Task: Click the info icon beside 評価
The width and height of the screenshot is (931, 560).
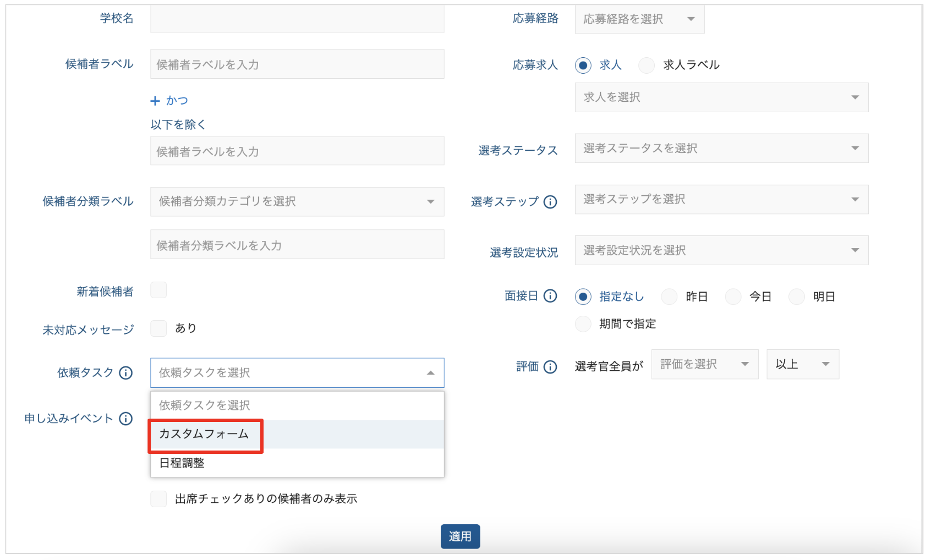Action: pyautogui.click(x=550, y=366)
